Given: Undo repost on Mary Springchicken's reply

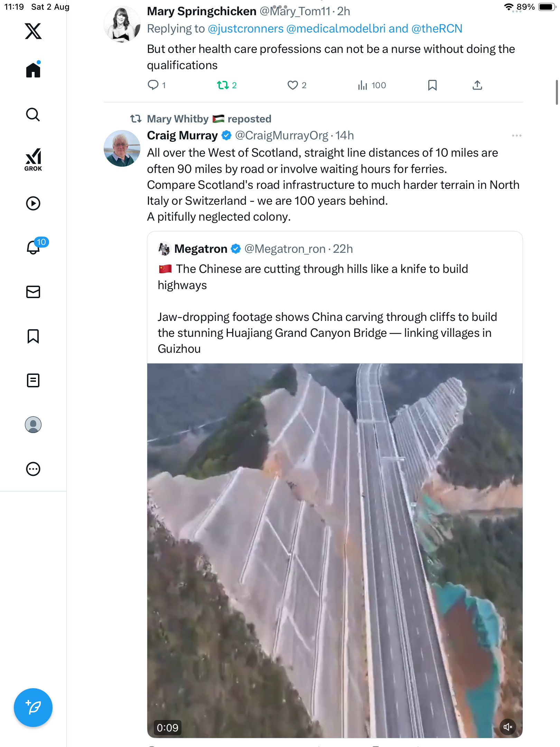Looking at the screenshot, I should pos(223,85).
